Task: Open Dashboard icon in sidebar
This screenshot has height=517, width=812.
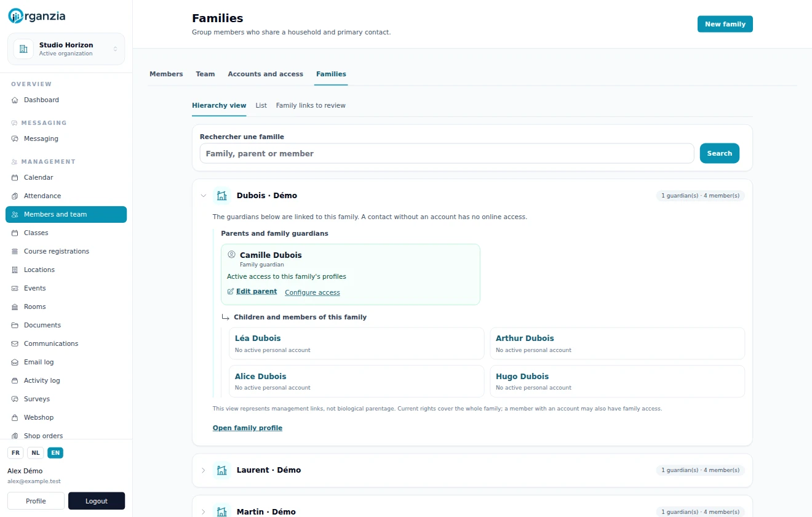Action: click(x=15, y=100)
